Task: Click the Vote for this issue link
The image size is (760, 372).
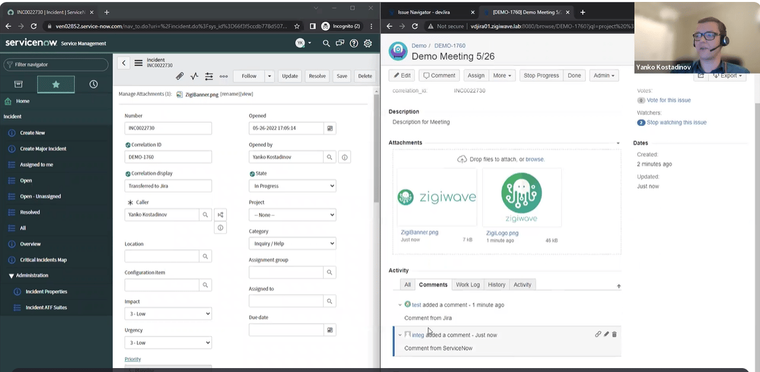Action: coord(668,100)
